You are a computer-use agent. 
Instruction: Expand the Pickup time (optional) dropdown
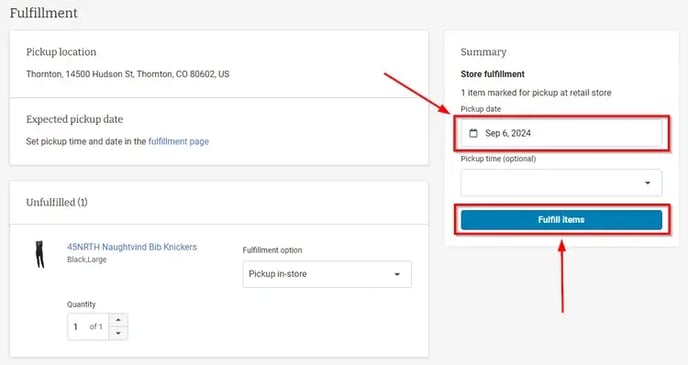pyautogui.click(x=561, y=182)
